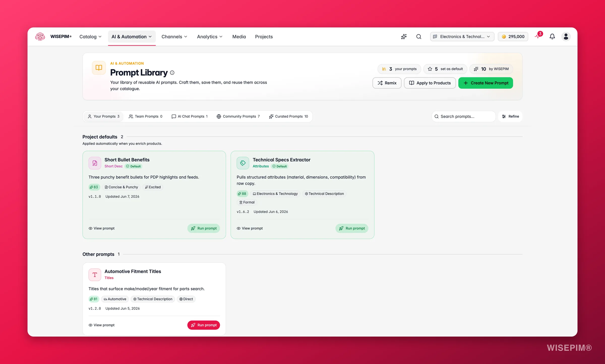Open the Refine filters
This screenshot has height=364, width=605.
pyautogui.click(x=510, y=116)
